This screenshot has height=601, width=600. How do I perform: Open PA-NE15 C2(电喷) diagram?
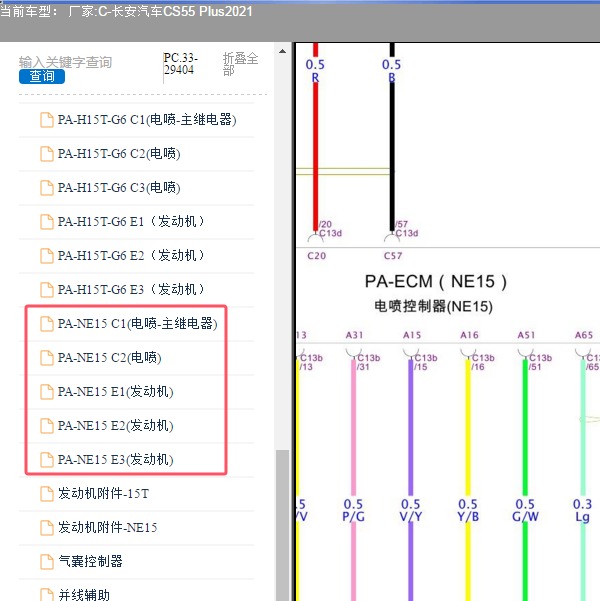(x=109, y=357)
